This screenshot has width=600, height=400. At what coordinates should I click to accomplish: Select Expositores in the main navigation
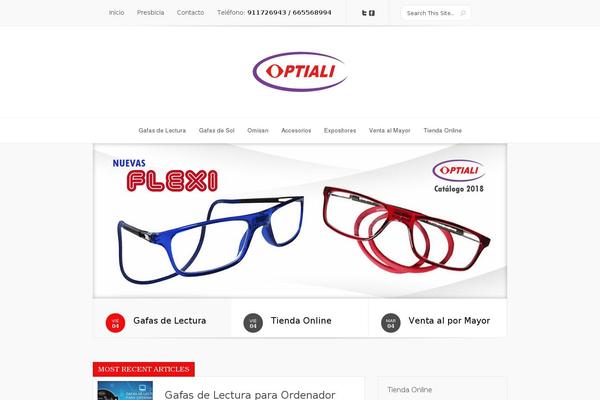tap(340, 131)
